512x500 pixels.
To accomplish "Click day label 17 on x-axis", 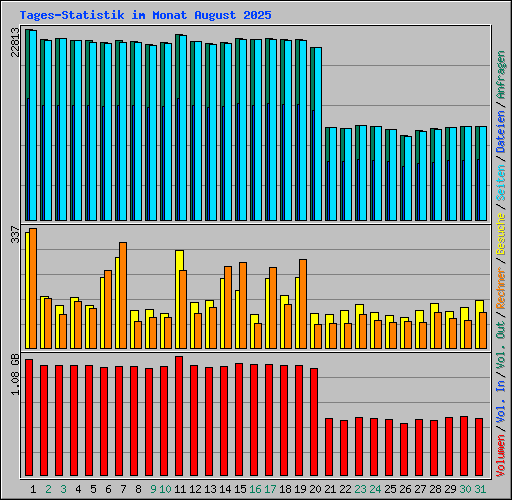I will click(270, 489).
